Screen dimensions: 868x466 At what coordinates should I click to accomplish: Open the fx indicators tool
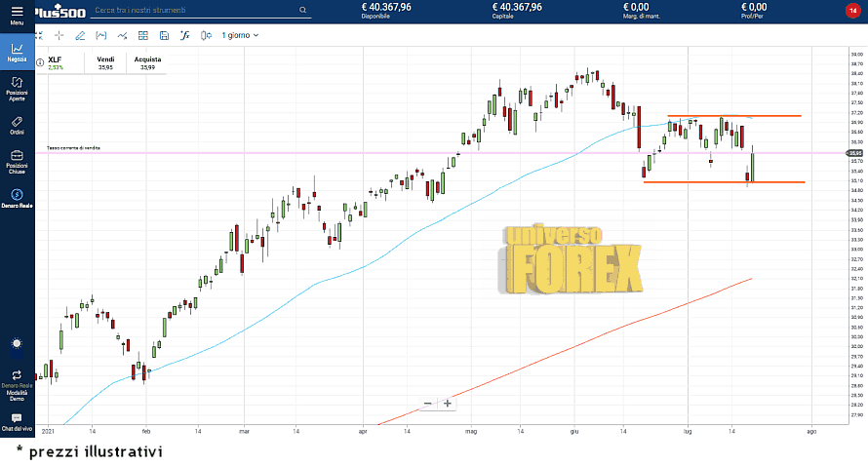click(184, 35)
